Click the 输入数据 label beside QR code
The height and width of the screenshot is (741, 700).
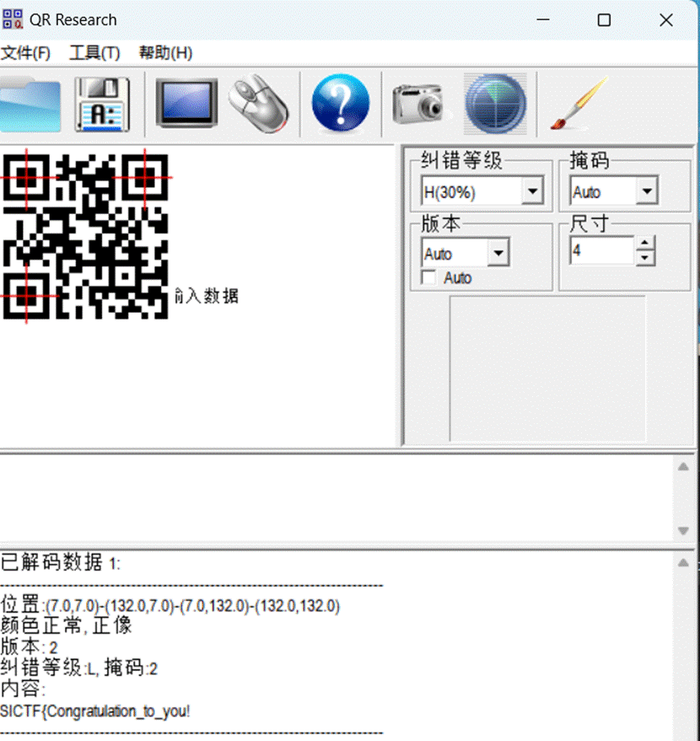tap(207, 296)
